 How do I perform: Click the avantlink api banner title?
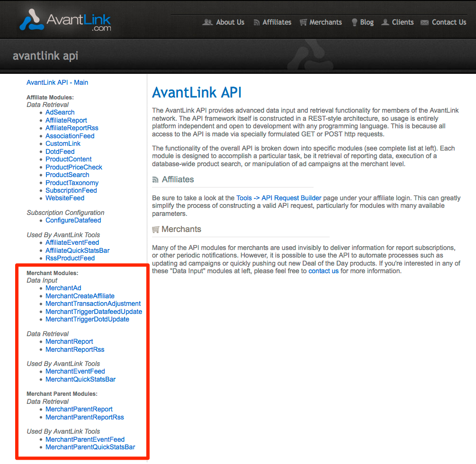click(x=45, y=56)
